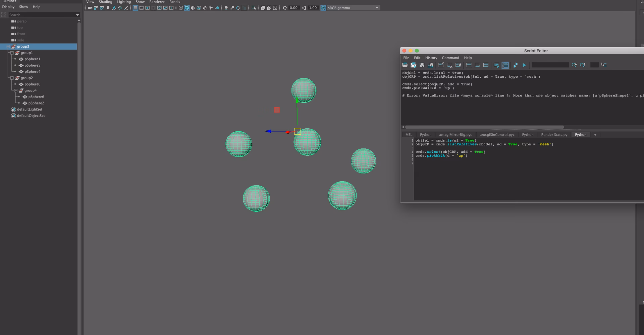This screenshot has height=335, width=644.
Task: Select the defaultLightSet node
Action: pos(30,110)
